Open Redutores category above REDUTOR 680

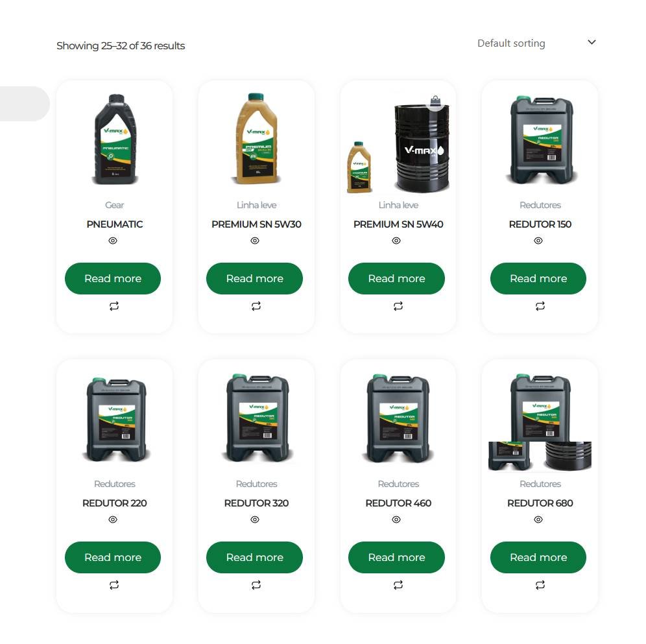(540, 484)
